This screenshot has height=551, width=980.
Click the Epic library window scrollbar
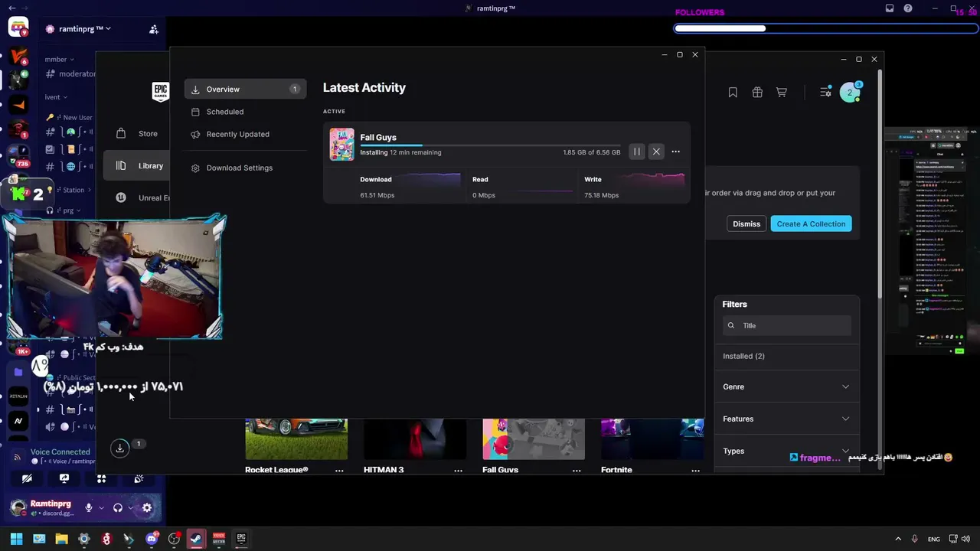click(880, 184)
